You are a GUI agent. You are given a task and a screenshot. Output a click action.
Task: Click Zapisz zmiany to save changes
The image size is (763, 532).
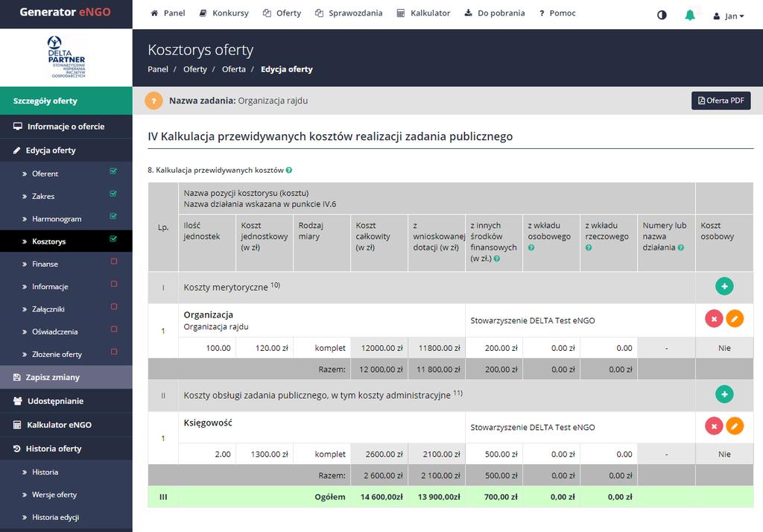pyautogui.click(x=66, y=377)
